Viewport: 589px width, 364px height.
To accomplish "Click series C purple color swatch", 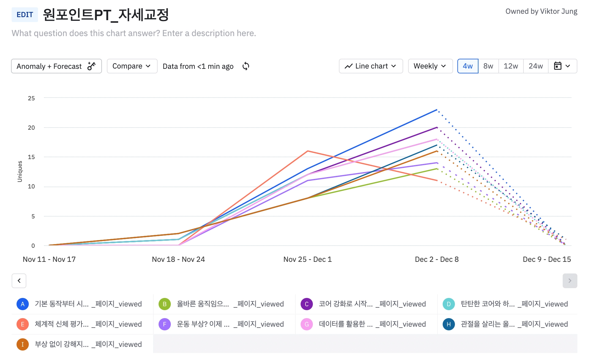I will click(x=306, y=304).
